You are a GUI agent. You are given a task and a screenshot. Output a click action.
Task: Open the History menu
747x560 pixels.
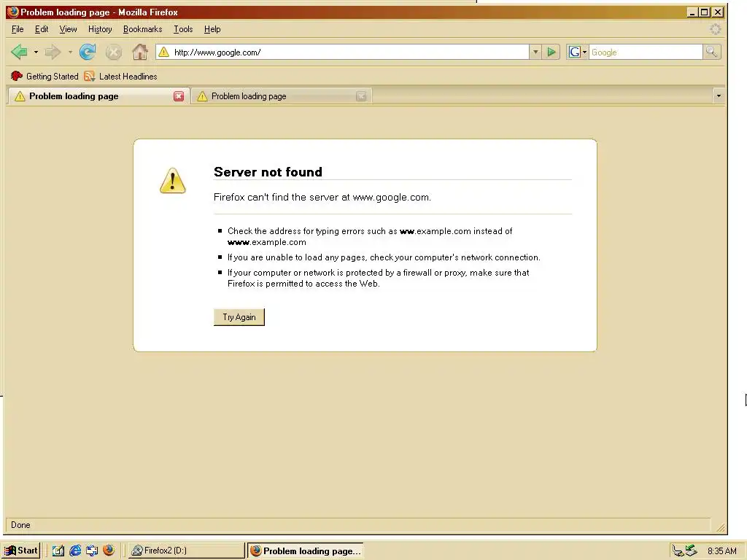click(x=100, y=29)
